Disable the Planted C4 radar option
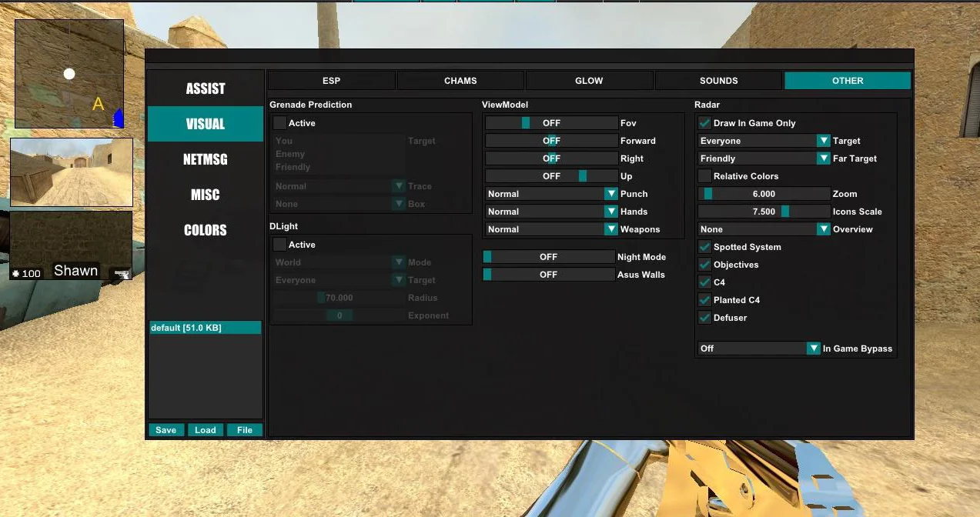The height and width of the screenshot is (517, 980). point(704,300)
